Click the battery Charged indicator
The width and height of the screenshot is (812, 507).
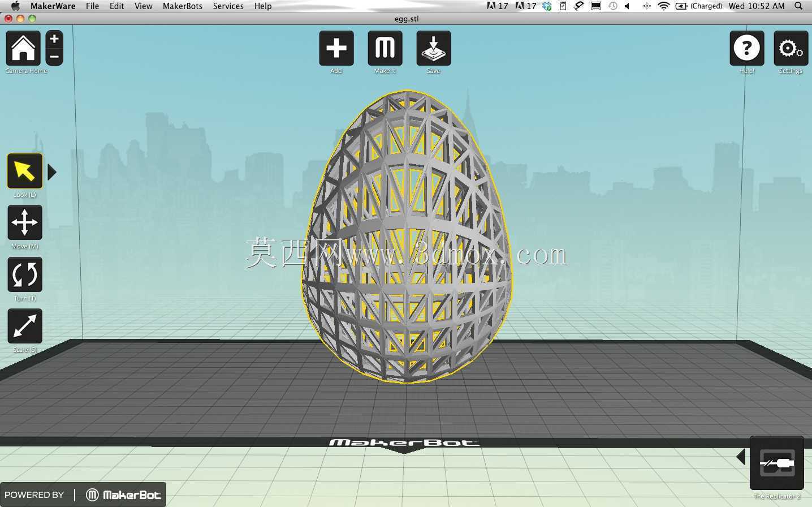[699, 6]
